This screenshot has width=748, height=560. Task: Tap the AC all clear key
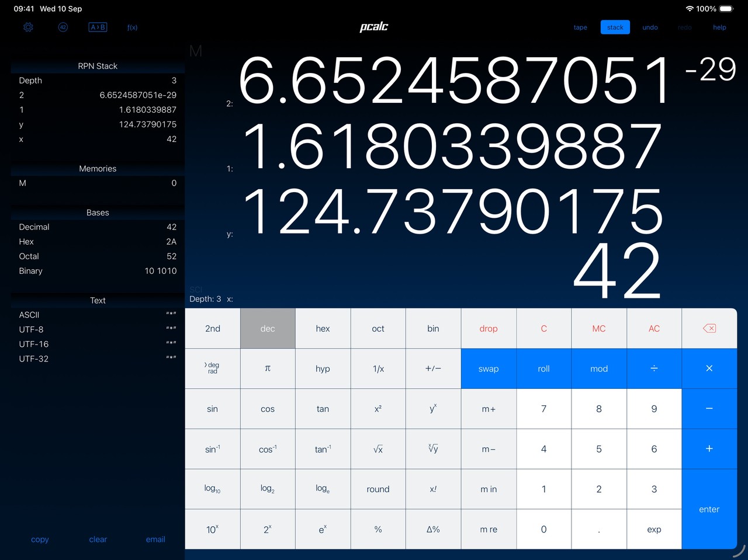click(654, 328)
